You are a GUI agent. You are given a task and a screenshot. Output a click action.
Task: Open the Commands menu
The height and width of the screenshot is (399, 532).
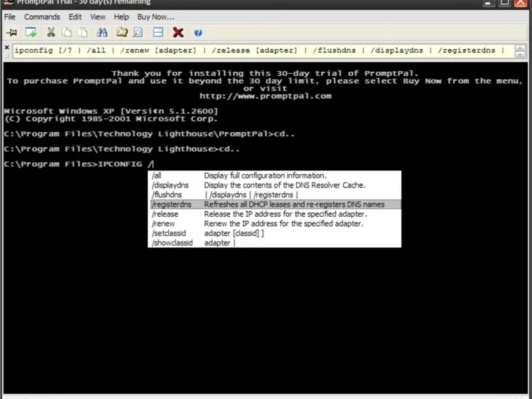[x=42, y=17]
